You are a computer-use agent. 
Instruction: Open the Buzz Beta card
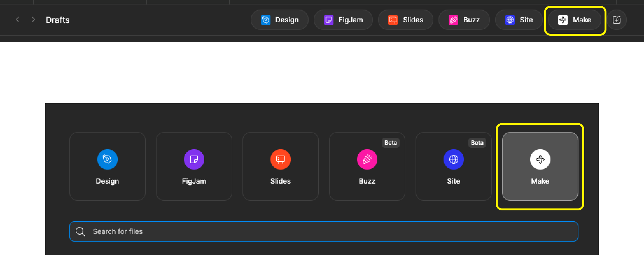pos(367,166)
